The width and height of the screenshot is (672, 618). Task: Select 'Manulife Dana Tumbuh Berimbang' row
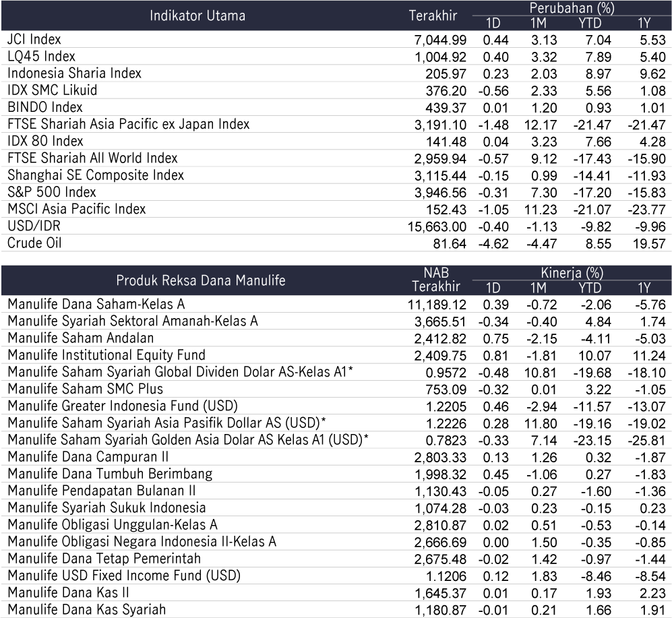(x=110, y=474)
